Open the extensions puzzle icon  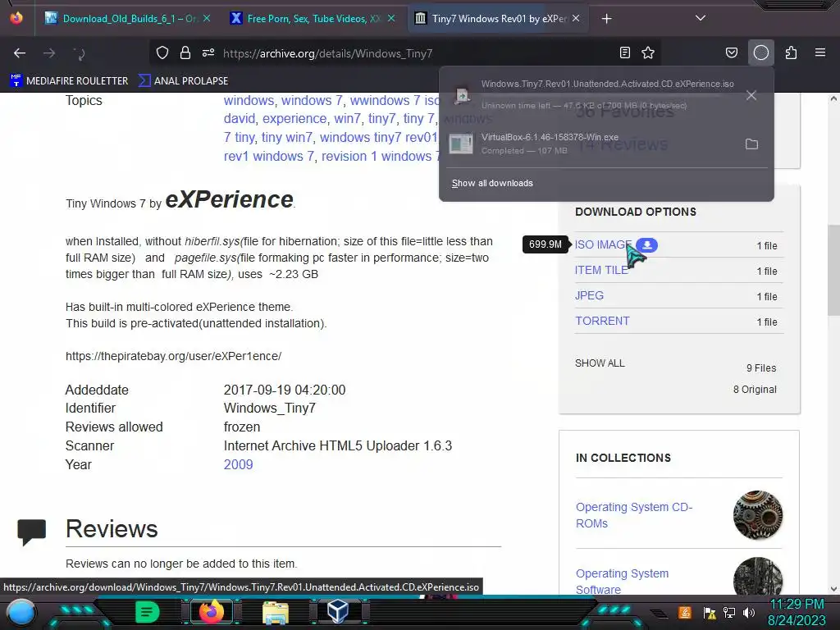pyautogui.click(x=791, y=52)
